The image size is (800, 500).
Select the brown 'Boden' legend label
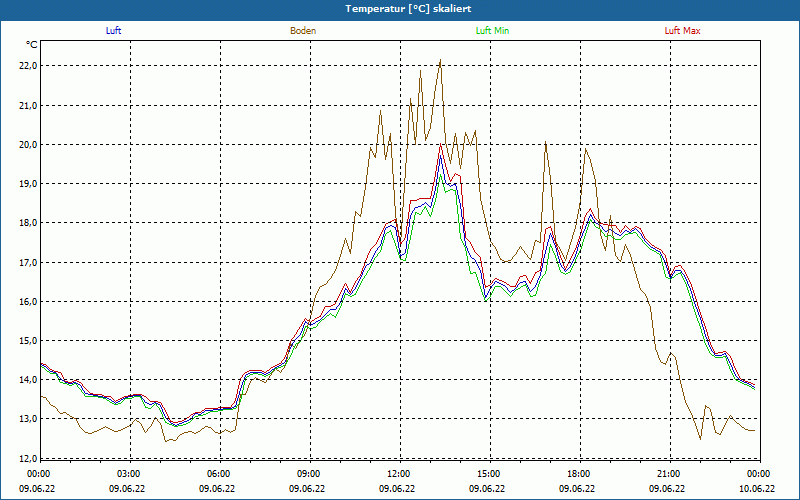click(303, 31)
